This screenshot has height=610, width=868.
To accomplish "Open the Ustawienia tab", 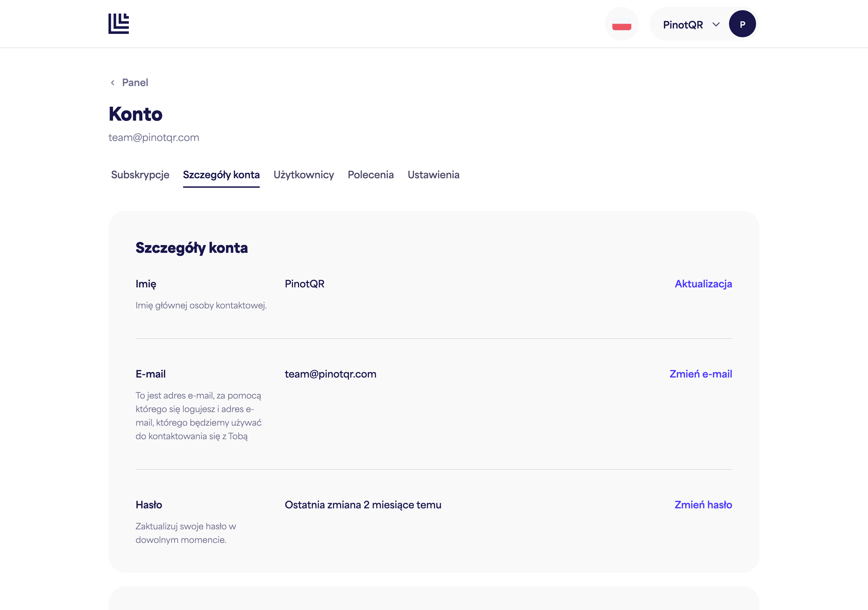I will coord(433,175).
